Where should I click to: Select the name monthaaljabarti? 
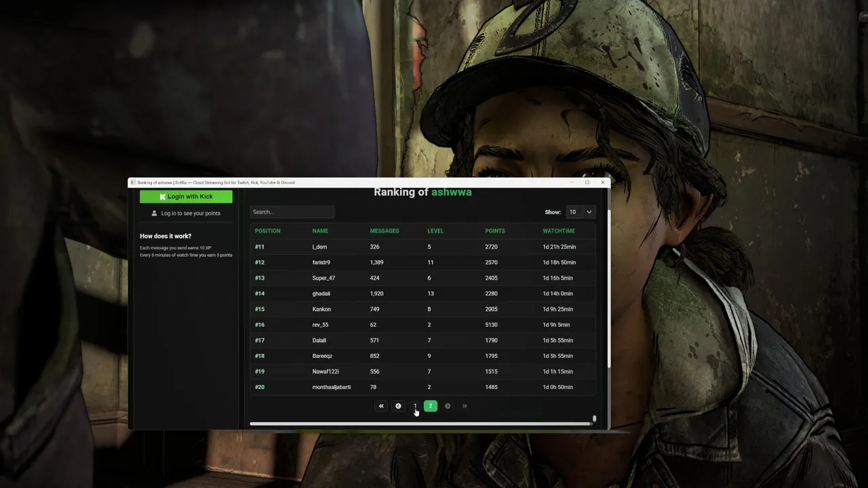[x=332, y=387]
